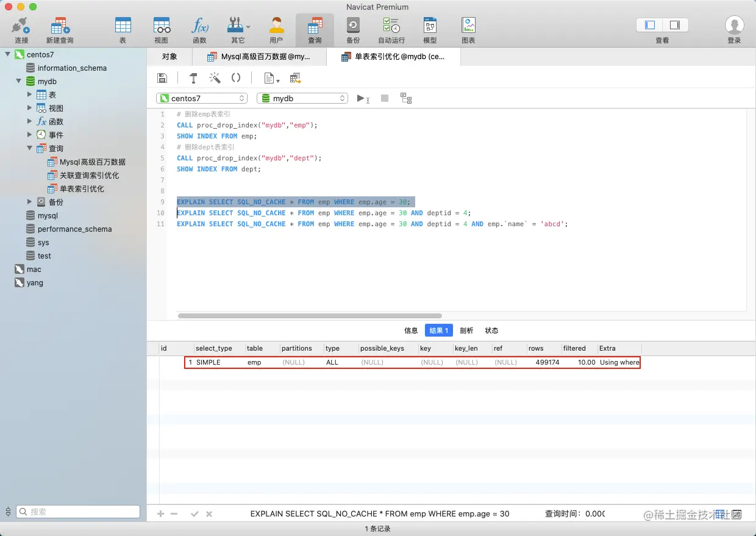Collapse the centos7 connection node
Screen dimensions: 756x536
(8, 54)
